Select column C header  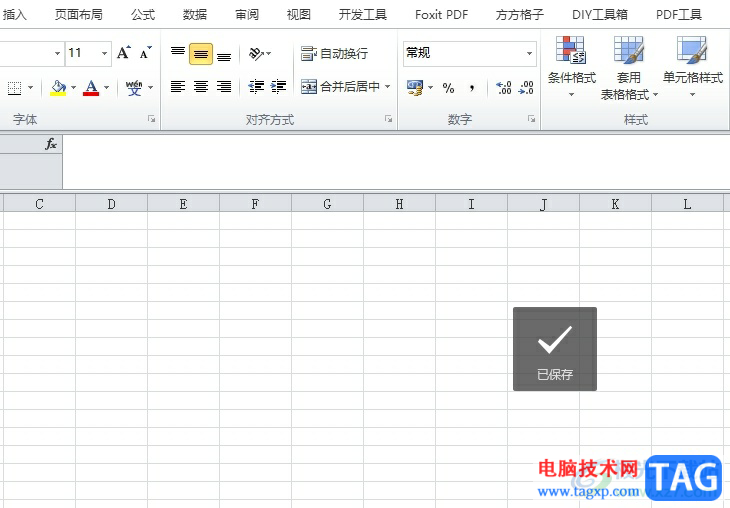40,204
